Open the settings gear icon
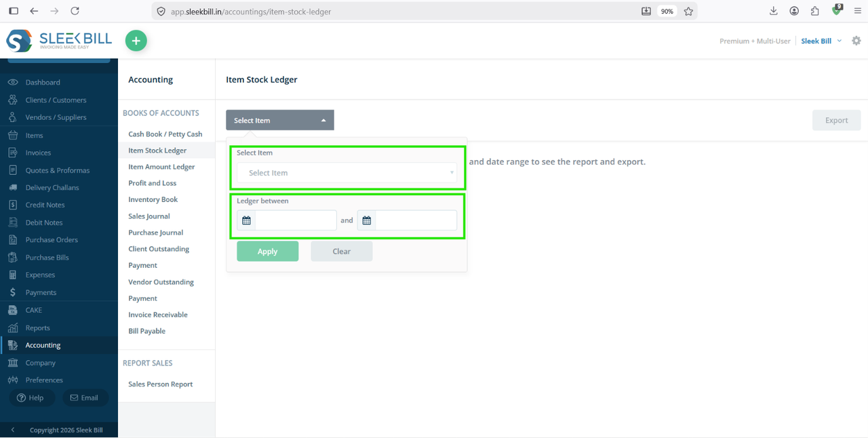This screenshot has width=868, height=438. click(x=856, y=41)
